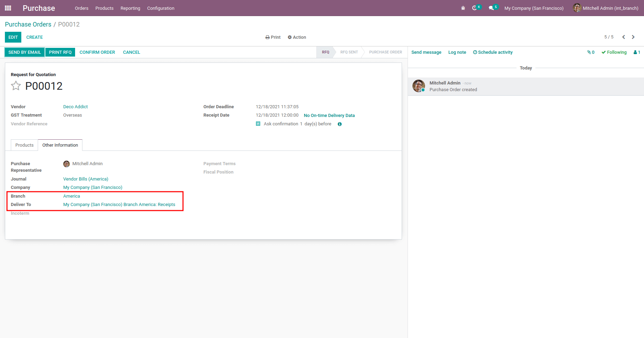The image size is (644, 338).
Task: Go to next record arrow
Action: [633, 37]
